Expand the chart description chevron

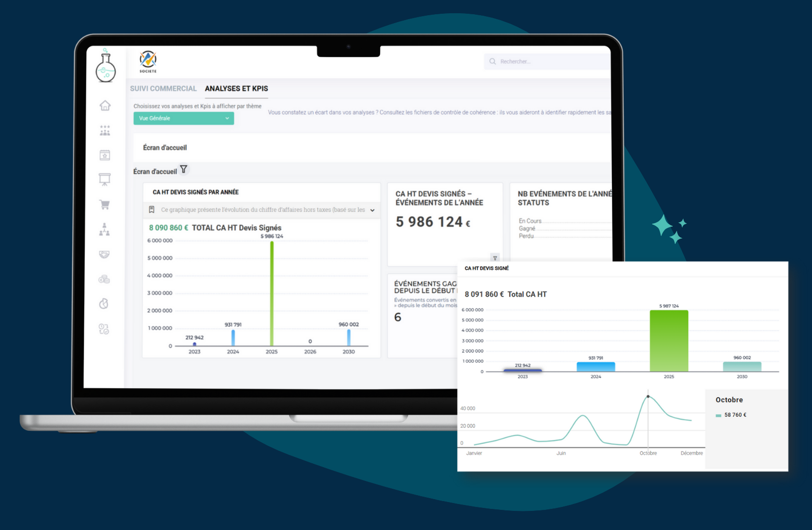(x=372, y=210)
